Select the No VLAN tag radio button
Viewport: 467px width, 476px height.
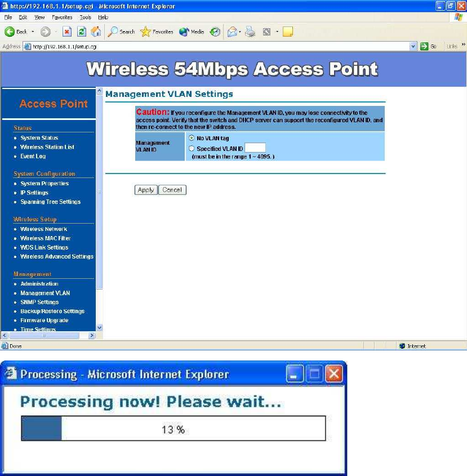[x=192, y=138]
